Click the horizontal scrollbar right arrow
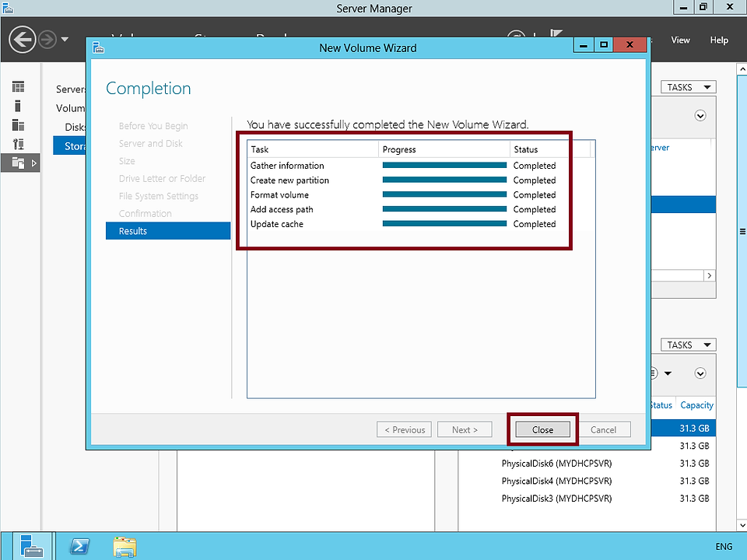 coord(710,275)
